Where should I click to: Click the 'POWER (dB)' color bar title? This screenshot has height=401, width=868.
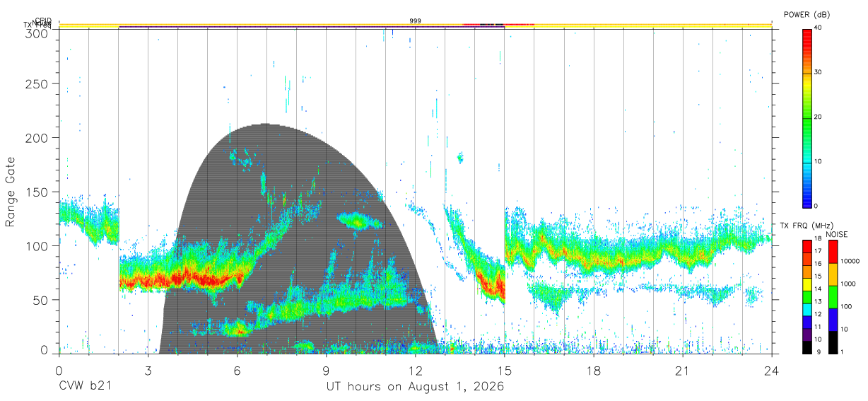coord(808,14)
